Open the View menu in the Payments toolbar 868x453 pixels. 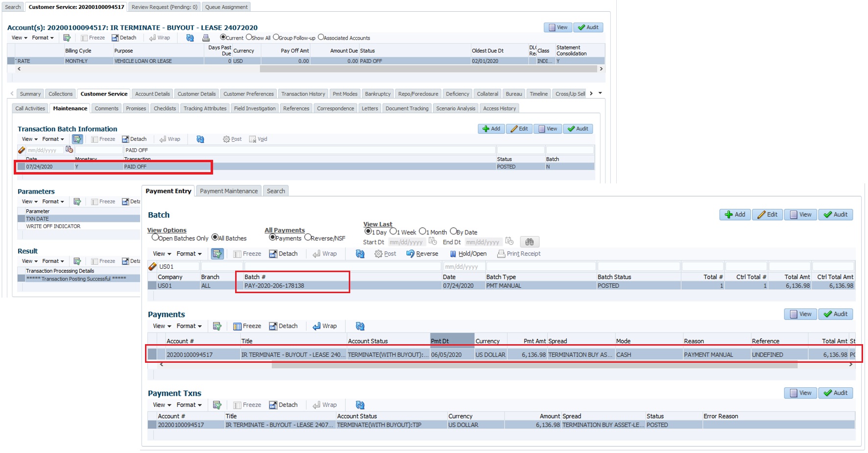(x=162, y=327)
